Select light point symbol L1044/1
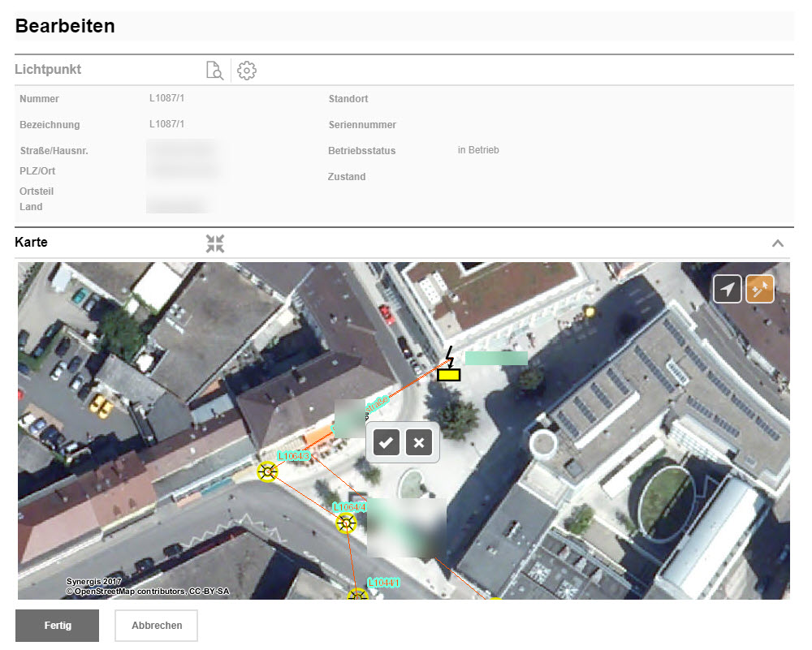 (x=358, y=596)
